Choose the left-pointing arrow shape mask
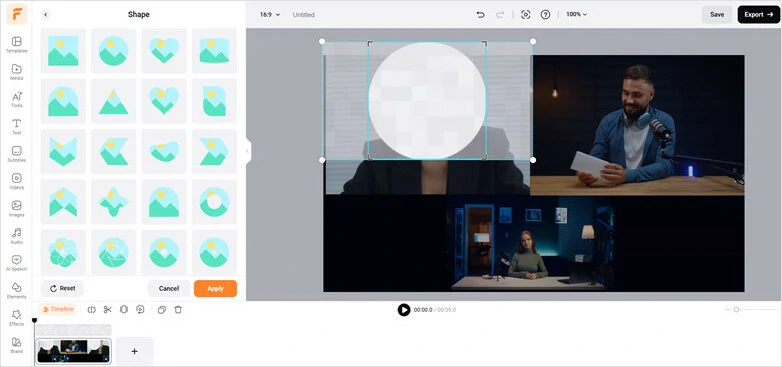The width and height of the screenshot is (782, 367). click(114, 151)
